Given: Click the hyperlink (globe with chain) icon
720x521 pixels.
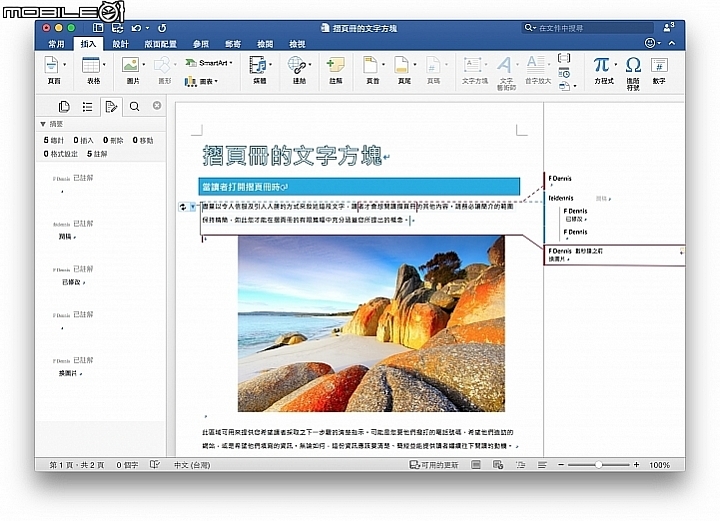Looking at the screenshot, I should pyautogui.click(x=297, y=65).
